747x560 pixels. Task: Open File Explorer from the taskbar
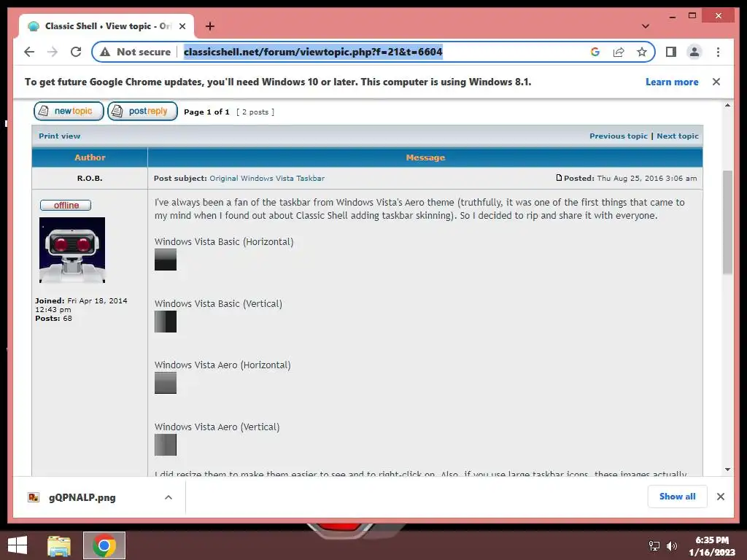59,545
